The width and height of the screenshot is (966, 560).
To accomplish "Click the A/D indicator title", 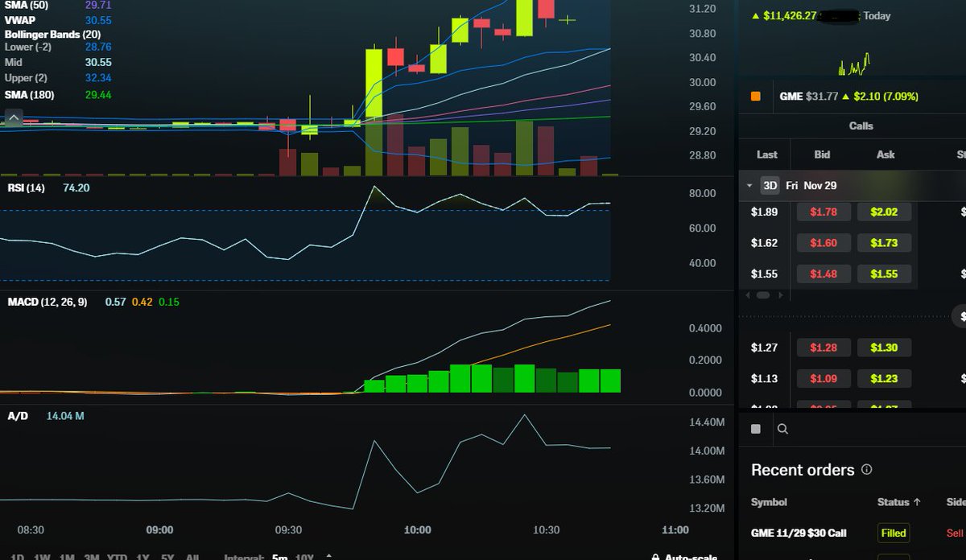I will tap(18, 416).
